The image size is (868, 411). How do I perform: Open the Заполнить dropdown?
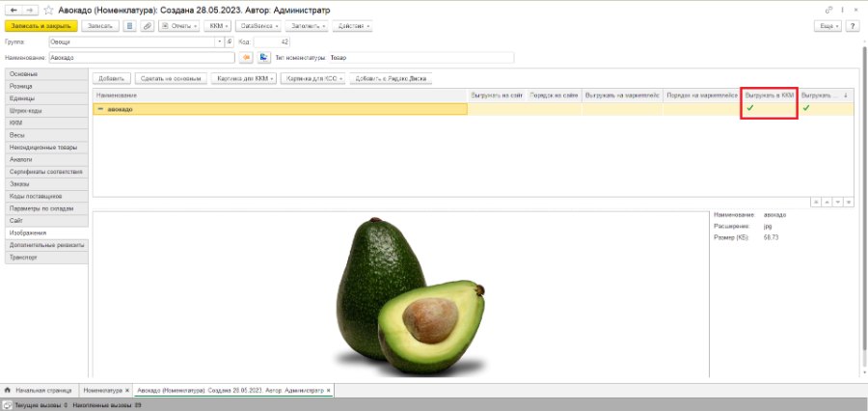[308, 26]
